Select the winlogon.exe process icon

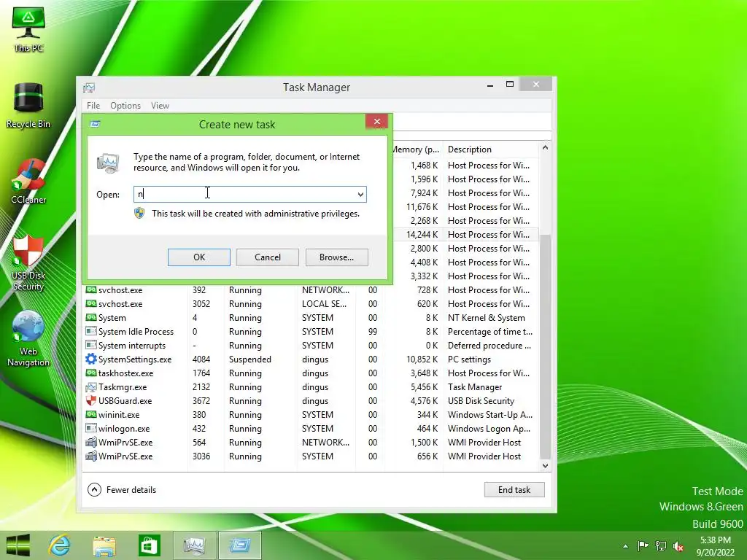click(90, 429)
